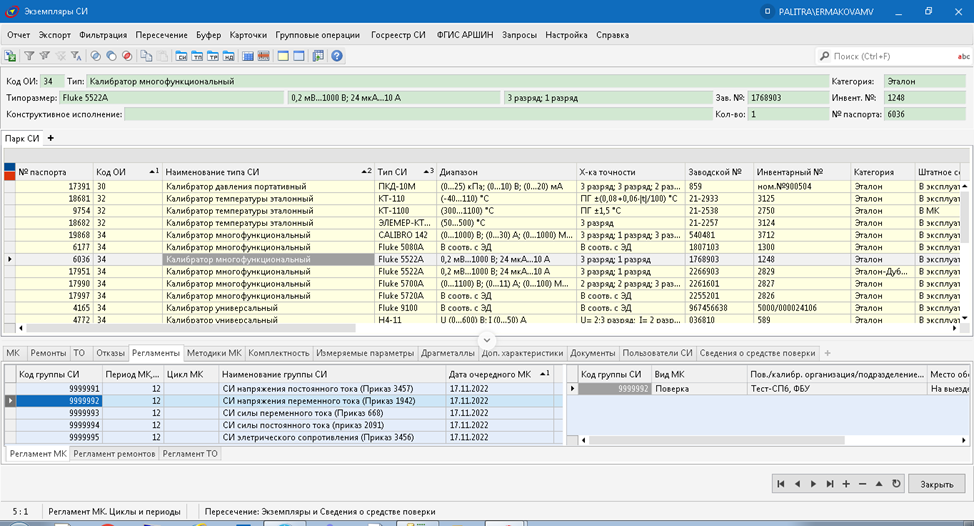Click the Закрыть button
Screen dimensions: 974x526
937,484
